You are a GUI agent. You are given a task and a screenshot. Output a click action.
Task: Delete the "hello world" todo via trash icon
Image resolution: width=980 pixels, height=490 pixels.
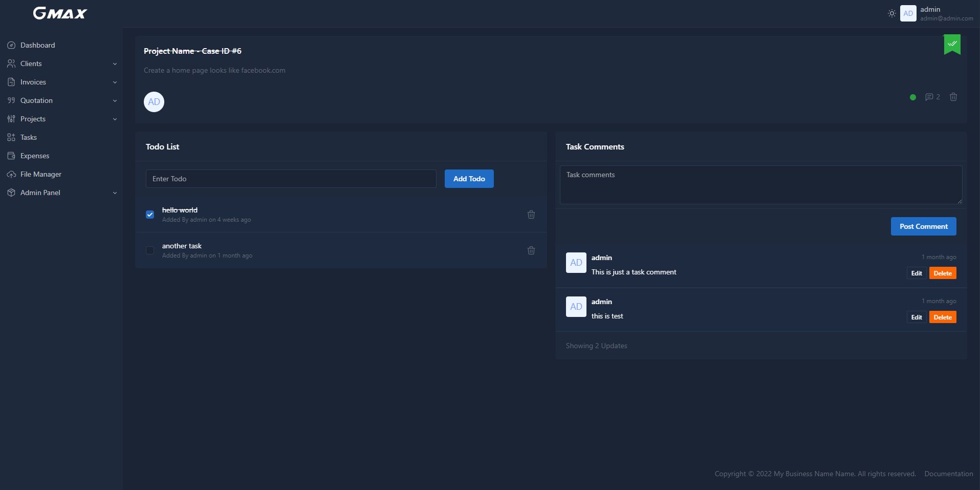click(x=531, y=215)
